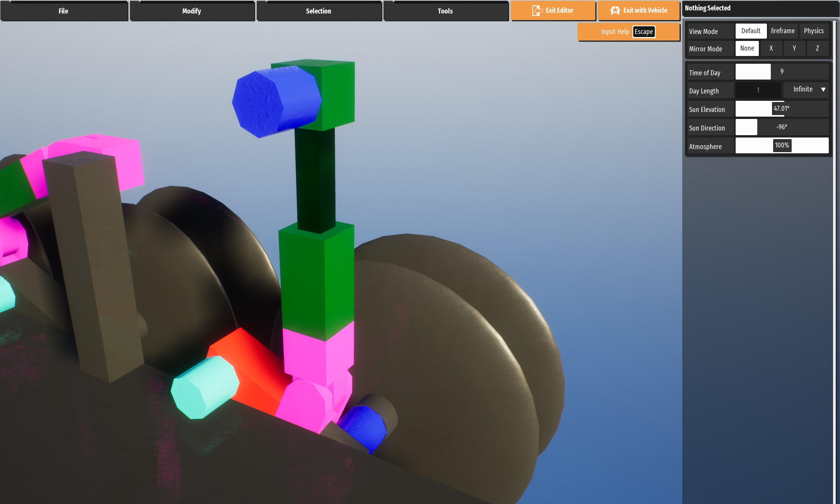
Task: Click the Sun Elevation slider
Action: (782, 109)
